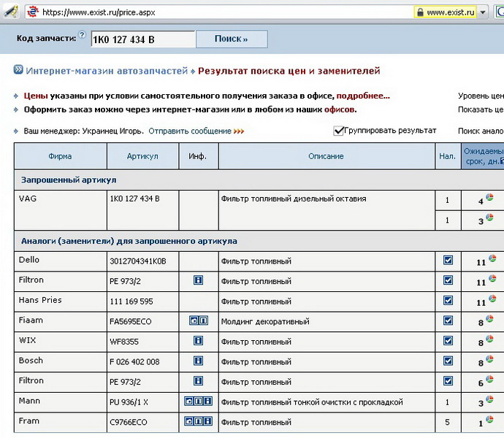Click availability checkmark in Filtron 6-day row
This screenshot has width=504, height=438.
coord(448,381)
